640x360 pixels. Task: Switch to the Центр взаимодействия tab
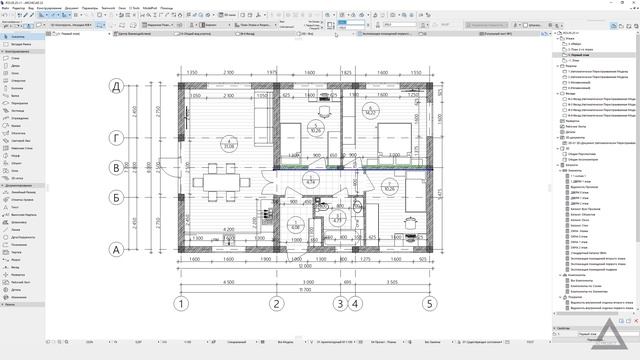click(143, 34)
